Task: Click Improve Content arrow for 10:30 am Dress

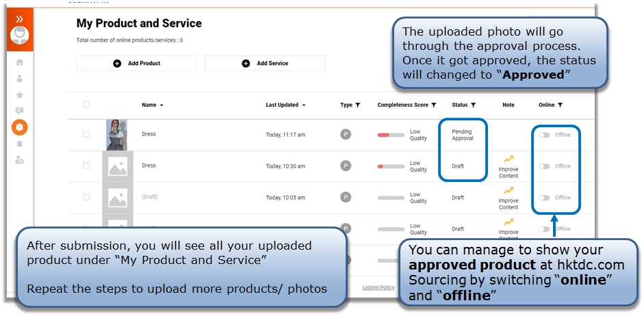Action: (508, 159)
